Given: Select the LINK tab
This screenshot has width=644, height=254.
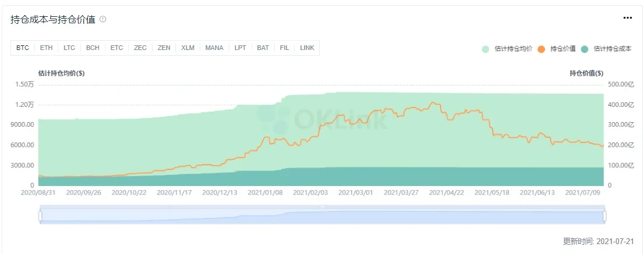Looking at the screenshot, I should tap(307, 48).
